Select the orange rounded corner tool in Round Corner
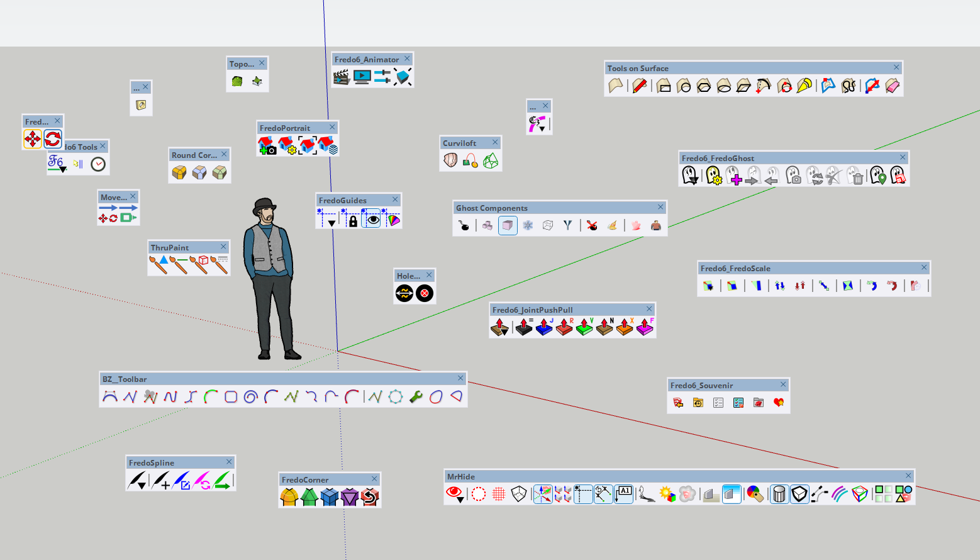Image resolution: width=980 pixels, height=560 pixels. [179, 172]
